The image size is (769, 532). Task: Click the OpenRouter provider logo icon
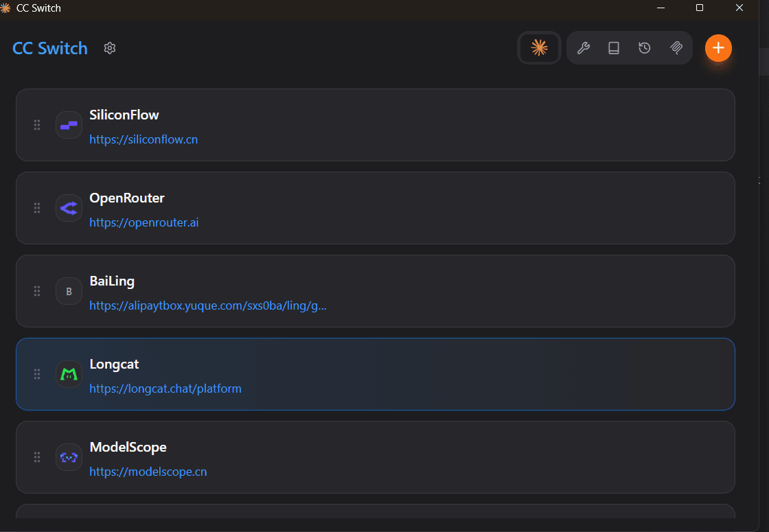[x=69, y=209]
